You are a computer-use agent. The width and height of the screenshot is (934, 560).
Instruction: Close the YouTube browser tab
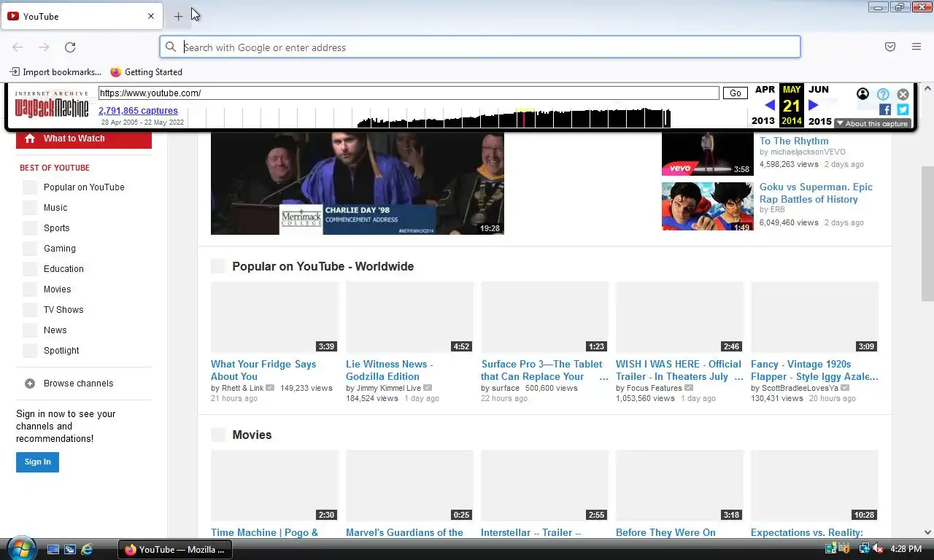(151, 16)
